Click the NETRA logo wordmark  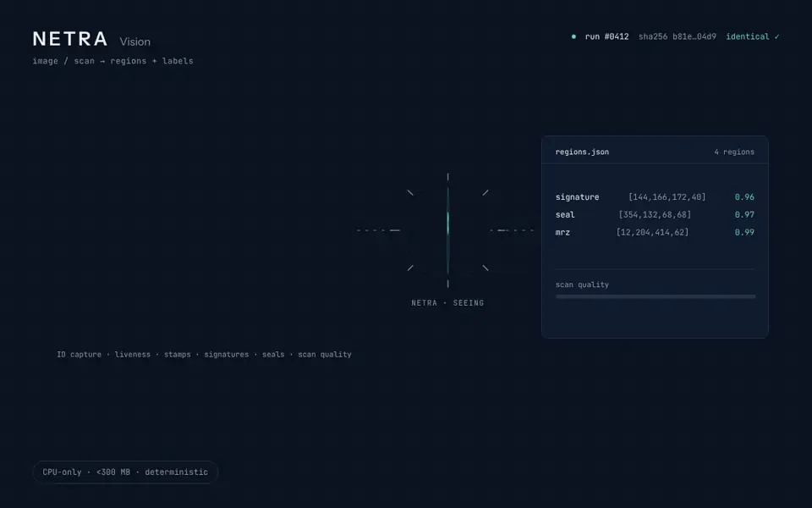pyautogui.click(x=70, y=39)
